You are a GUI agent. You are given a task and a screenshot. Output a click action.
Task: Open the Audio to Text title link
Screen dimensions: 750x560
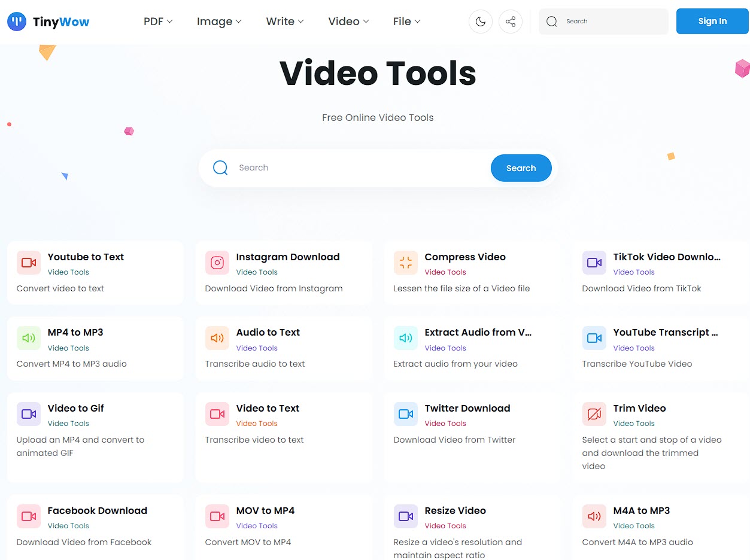click(268, 332)
